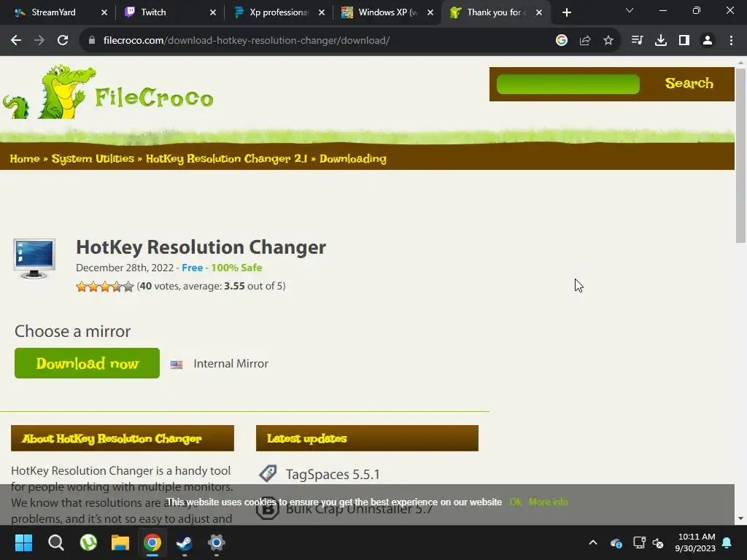Open the Chrome profile icon
The width and height of the screenshot is (747, 560).
click(708, 41)
